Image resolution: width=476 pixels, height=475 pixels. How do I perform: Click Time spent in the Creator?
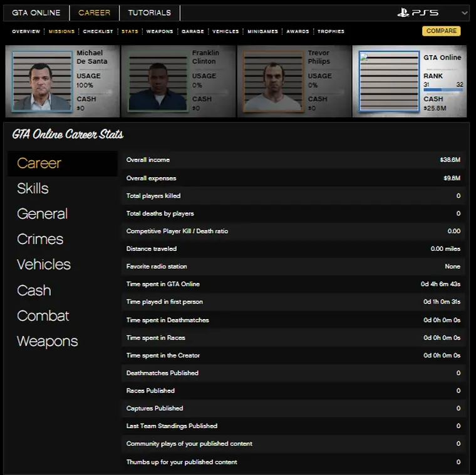pyautogui.click(x=293, y=355)
